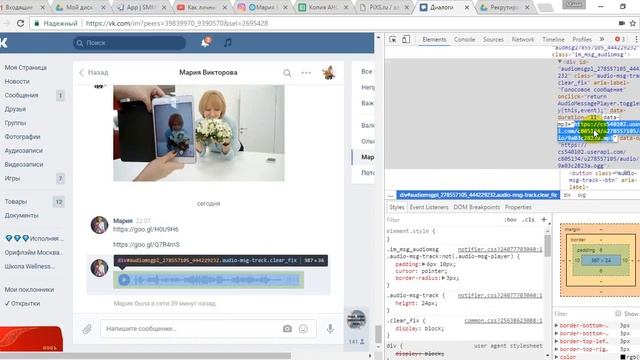Open conversation actions three-dot menu
The width and height of the screenshot is (640, 360).
coord(306,73)
